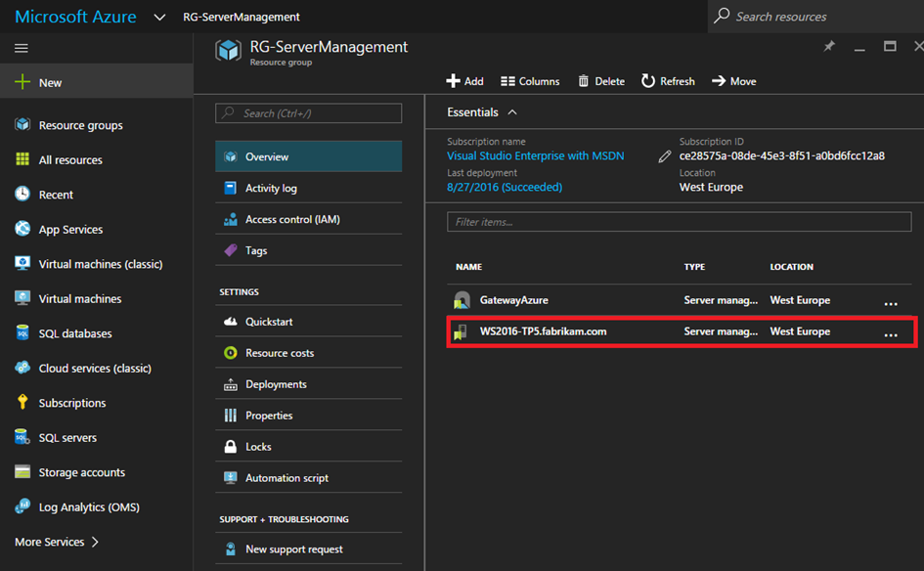This screenshot has height=571, width=924.
Task: Click RG-ServerManagement breadcrumb in top bar
Action: tap(241, 17)
